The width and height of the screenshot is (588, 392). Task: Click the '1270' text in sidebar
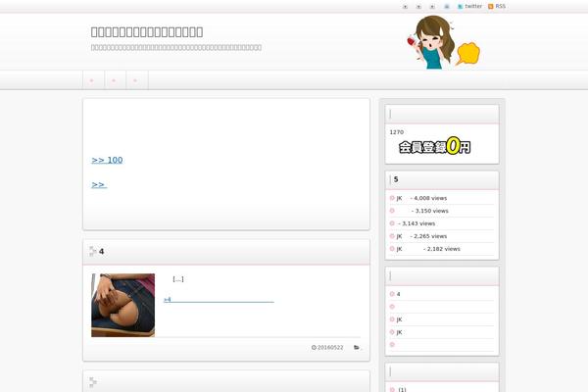(x=396, y=132)
